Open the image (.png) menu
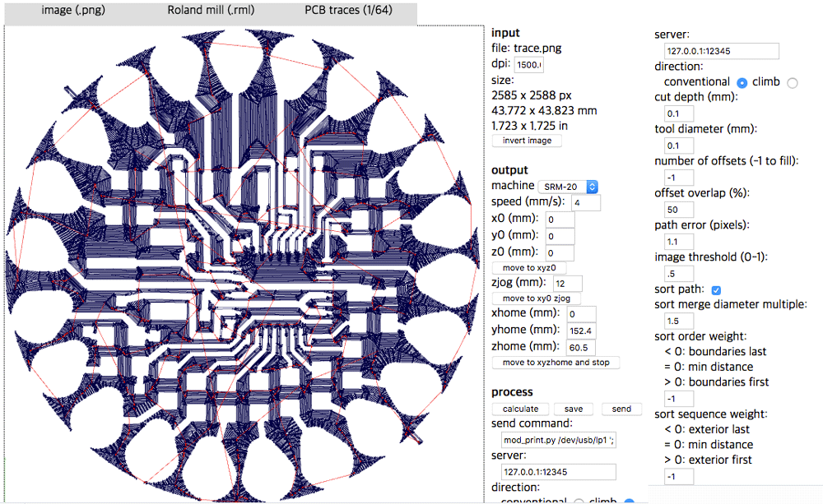 coord(73,10)
